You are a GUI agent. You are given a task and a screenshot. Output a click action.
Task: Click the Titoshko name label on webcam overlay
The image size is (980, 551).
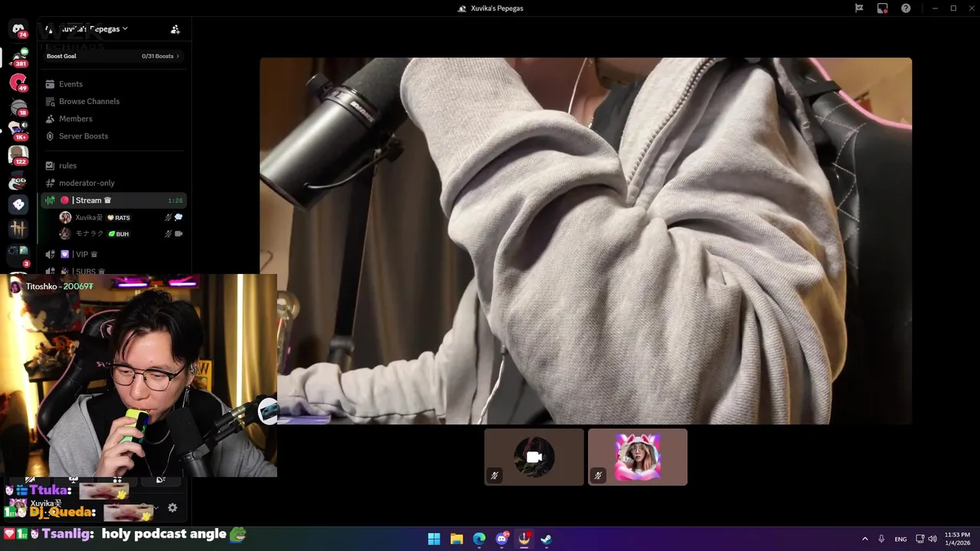click(41, 286)
